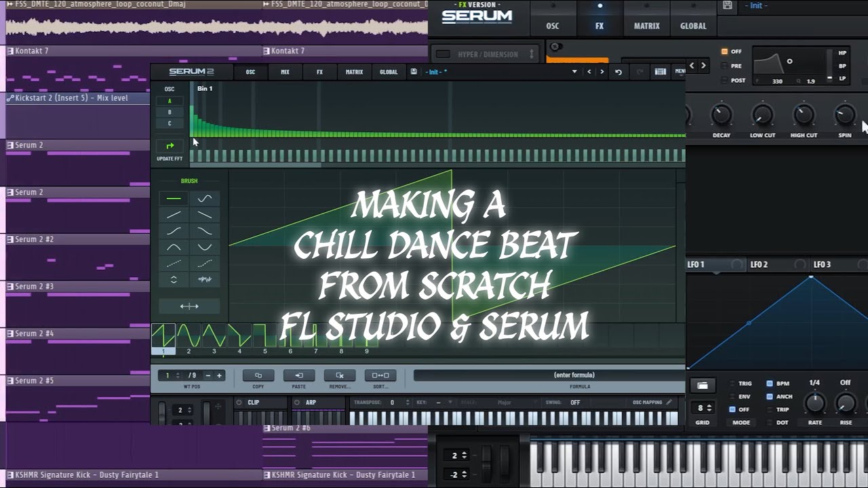The height and width of the screenshot is (488, 868).
Task: Select the falling S-curve brush shape
Action: 205,231
